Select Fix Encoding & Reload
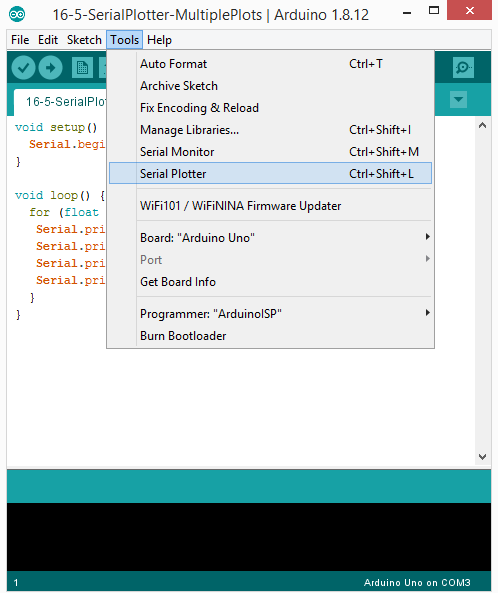Viewport: 498px width, 593px height. [270, 108]
